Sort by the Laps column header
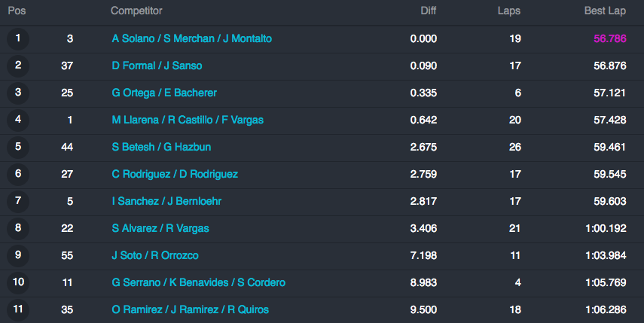 pyautogui.click(x=509, y=11)
